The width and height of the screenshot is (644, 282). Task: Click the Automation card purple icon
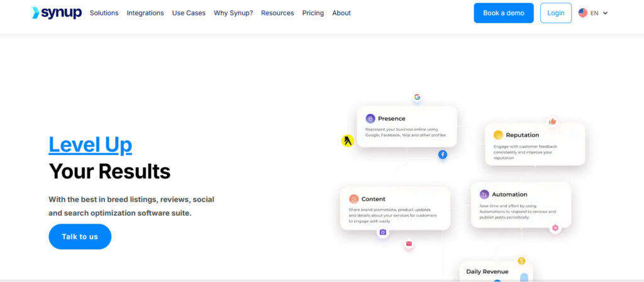tap(484, 194)
